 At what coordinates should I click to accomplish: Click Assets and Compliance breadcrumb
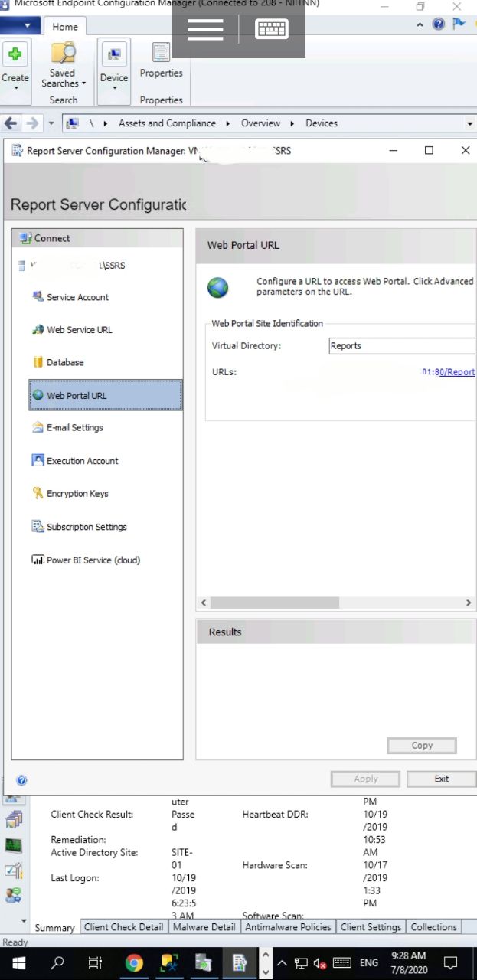167,123
